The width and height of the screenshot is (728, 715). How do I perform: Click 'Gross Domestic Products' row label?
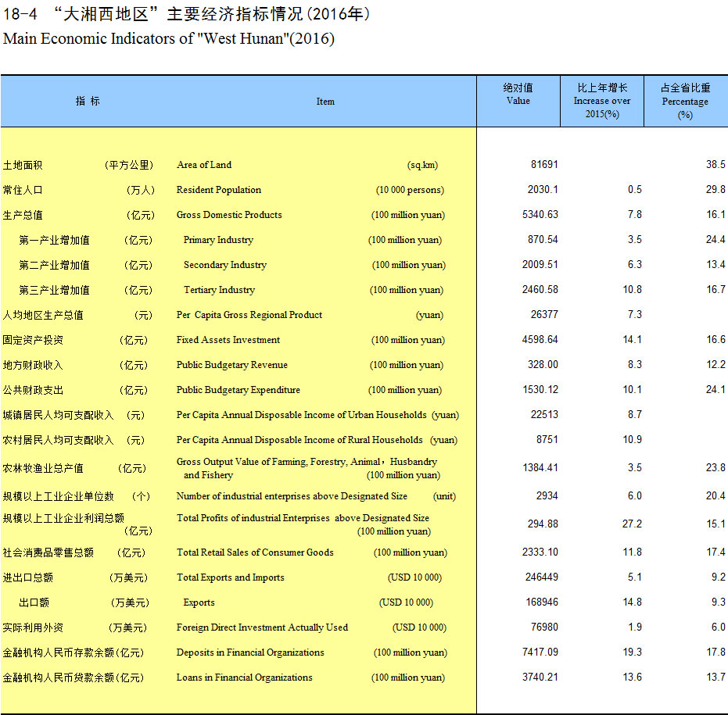point(229,215)
